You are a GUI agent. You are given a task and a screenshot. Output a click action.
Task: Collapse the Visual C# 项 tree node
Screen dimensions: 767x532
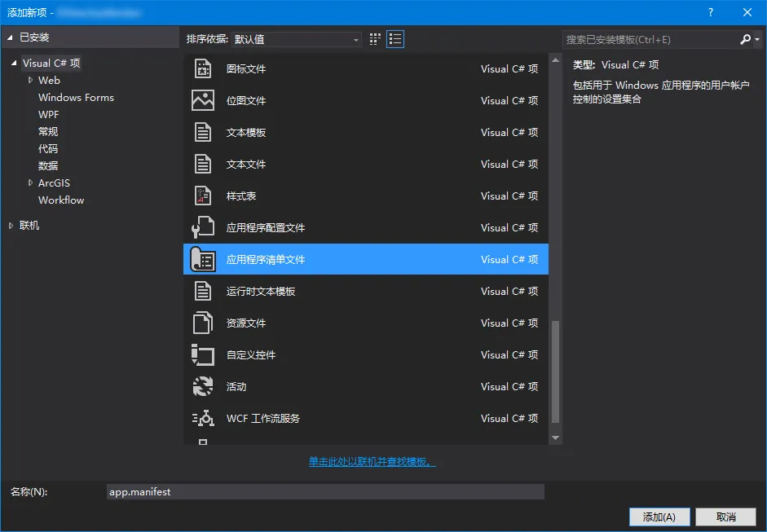(14, 63)
